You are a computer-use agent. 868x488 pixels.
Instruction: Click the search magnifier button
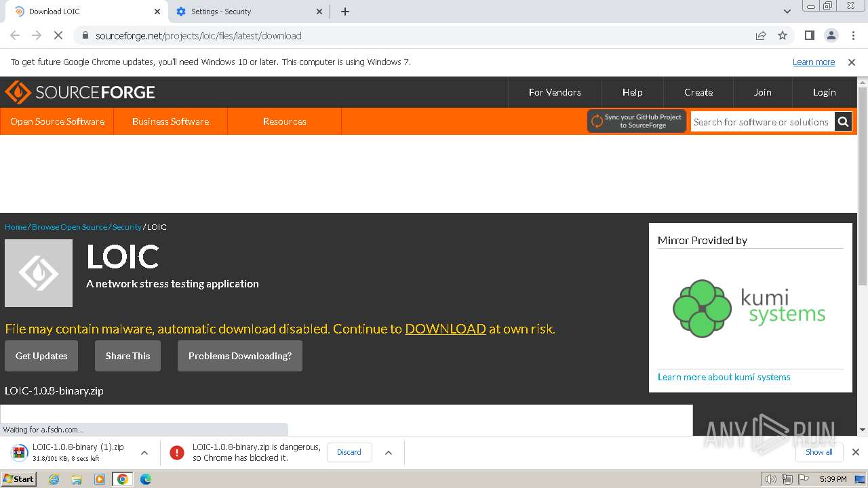pos(843,122)
